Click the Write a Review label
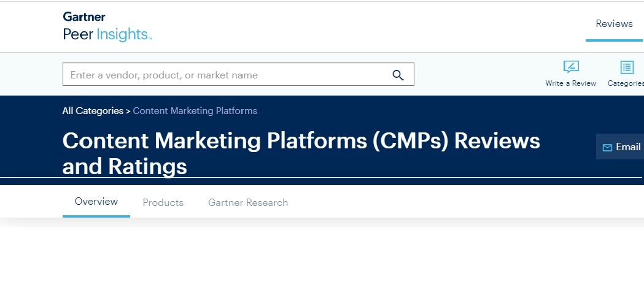Viewport: 644px width, 282px height. [x=570, y=83]
